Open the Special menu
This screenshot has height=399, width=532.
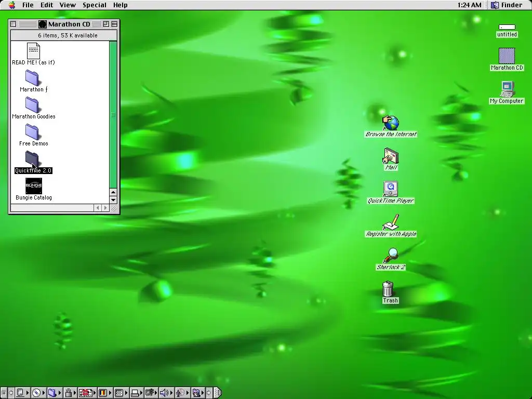[x=95, y=5]
